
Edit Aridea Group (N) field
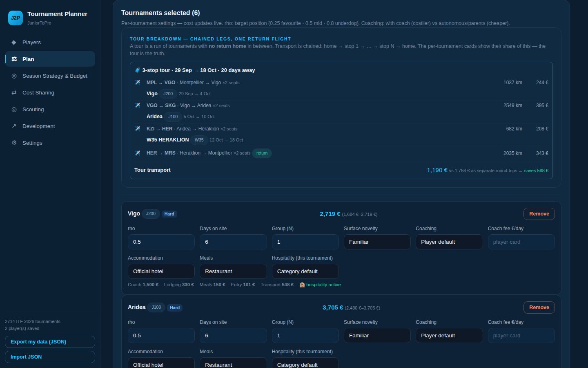[x=305, y=336]
